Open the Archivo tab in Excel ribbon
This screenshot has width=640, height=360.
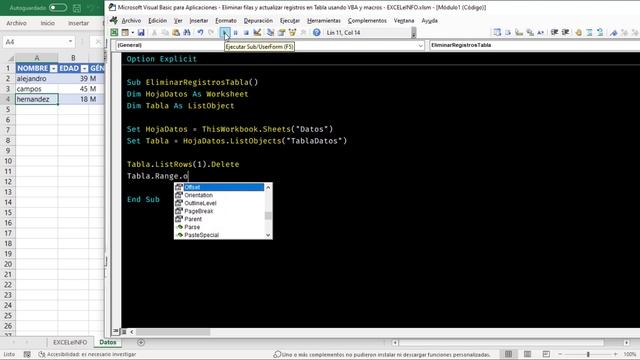16,23
